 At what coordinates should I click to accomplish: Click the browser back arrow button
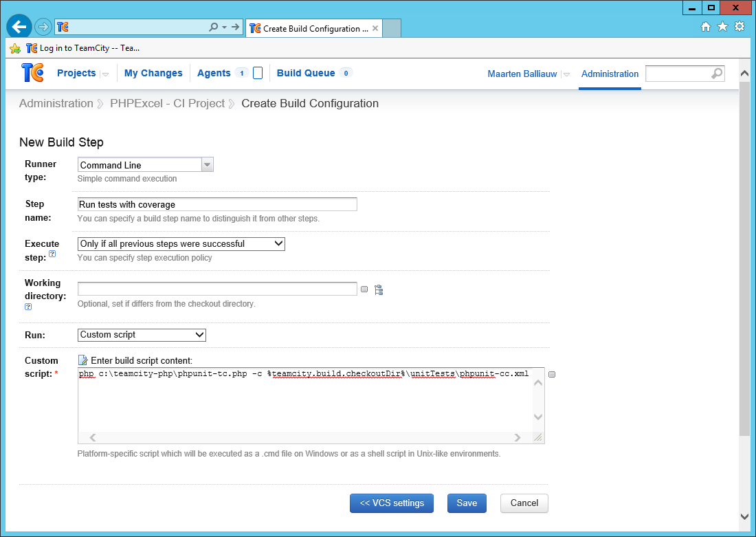(19, 27)
